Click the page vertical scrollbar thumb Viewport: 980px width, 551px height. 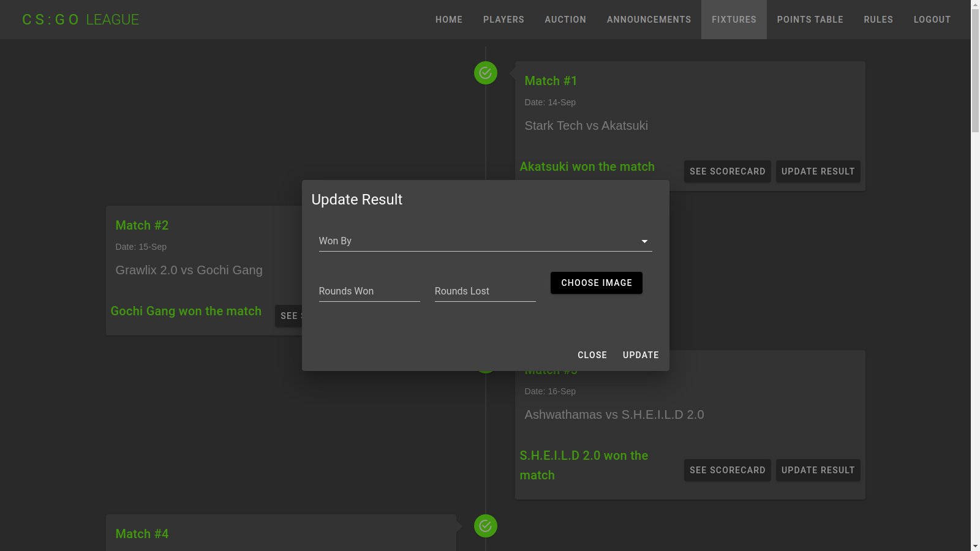975,70
